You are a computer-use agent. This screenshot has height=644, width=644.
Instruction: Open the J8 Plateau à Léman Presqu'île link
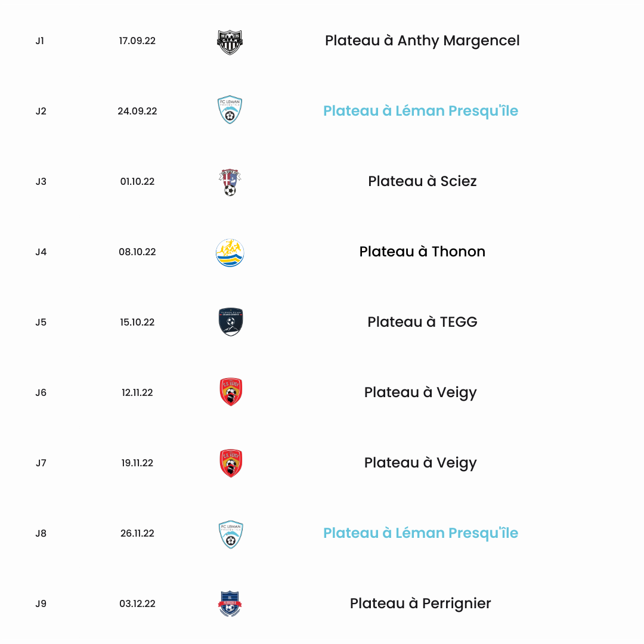tap(420, 533)
